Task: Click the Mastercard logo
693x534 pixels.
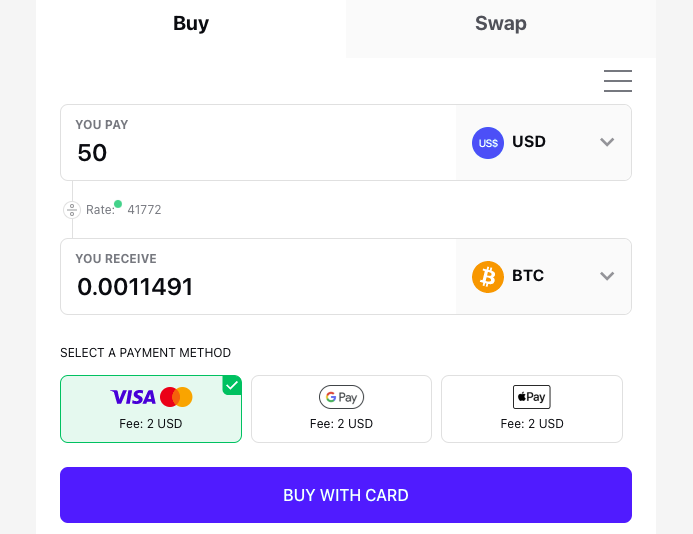Action: [x=176, y=397]
